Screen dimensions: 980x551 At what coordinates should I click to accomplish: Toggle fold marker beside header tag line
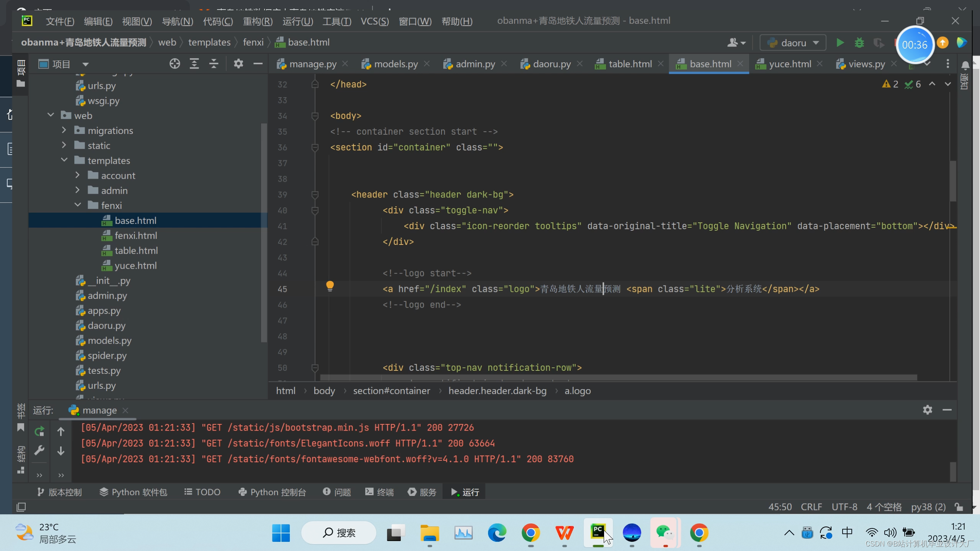coord(315,195)
